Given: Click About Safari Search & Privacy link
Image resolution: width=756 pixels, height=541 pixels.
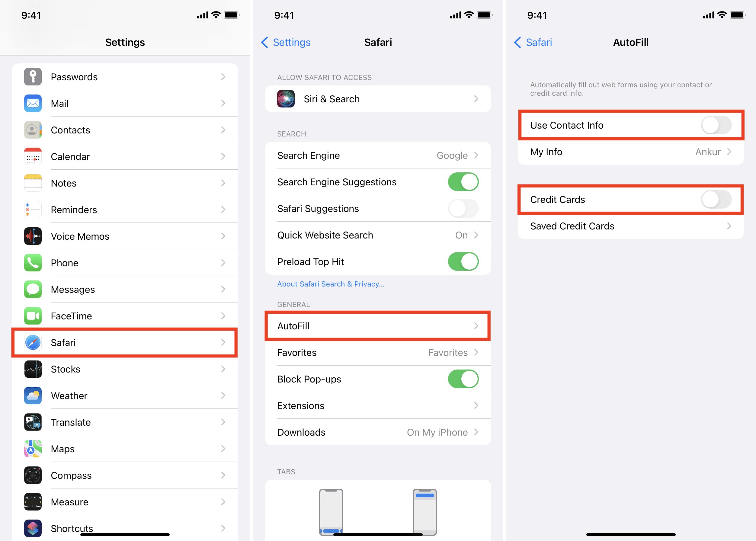Looking at the screenshot, I should 330,284.
